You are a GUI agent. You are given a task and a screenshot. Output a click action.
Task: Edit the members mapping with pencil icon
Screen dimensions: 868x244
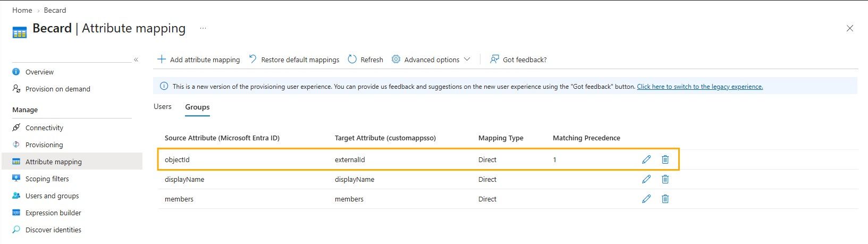coord(646,199)
